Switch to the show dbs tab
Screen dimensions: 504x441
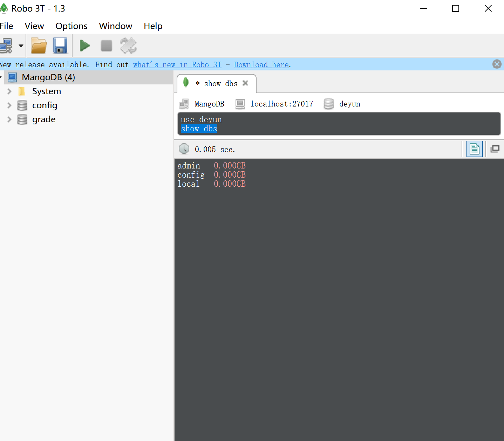point(217,83)
